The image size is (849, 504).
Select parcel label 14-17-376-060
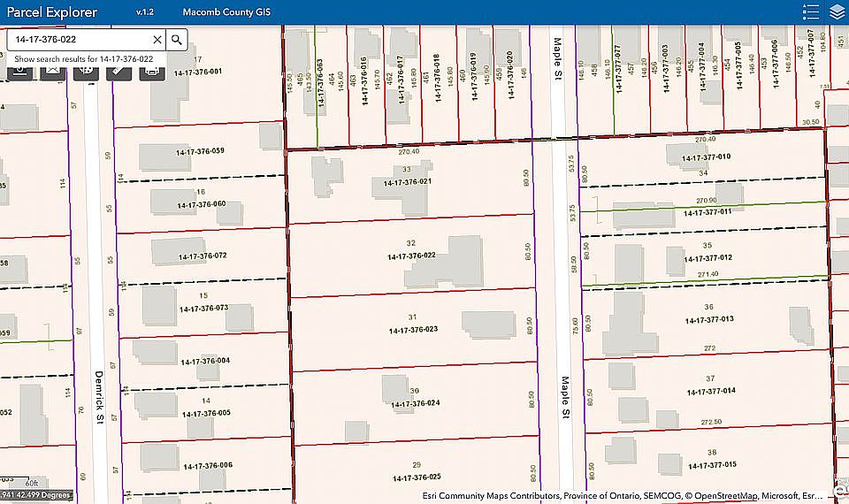(202, 204)
